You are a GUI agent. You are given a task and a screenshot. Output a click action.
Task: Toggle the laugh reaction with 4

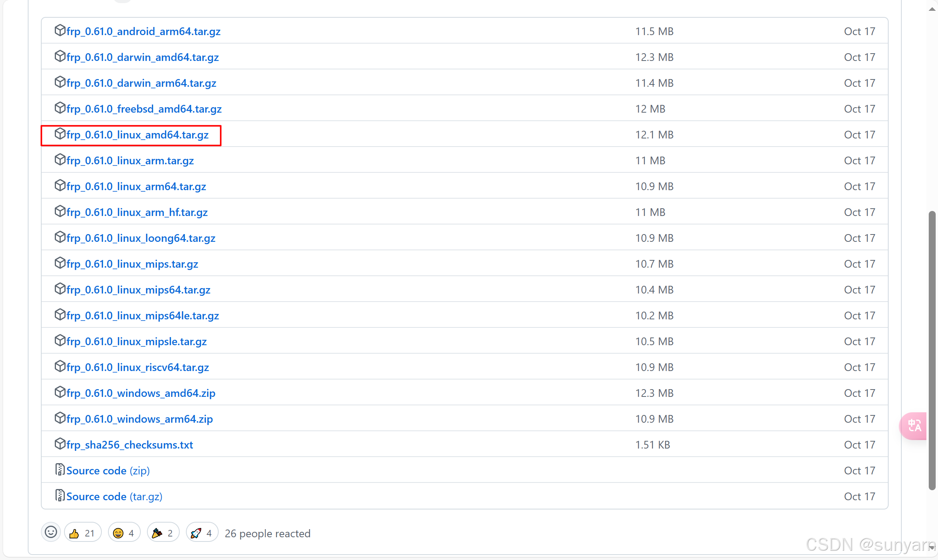[124, 533]
